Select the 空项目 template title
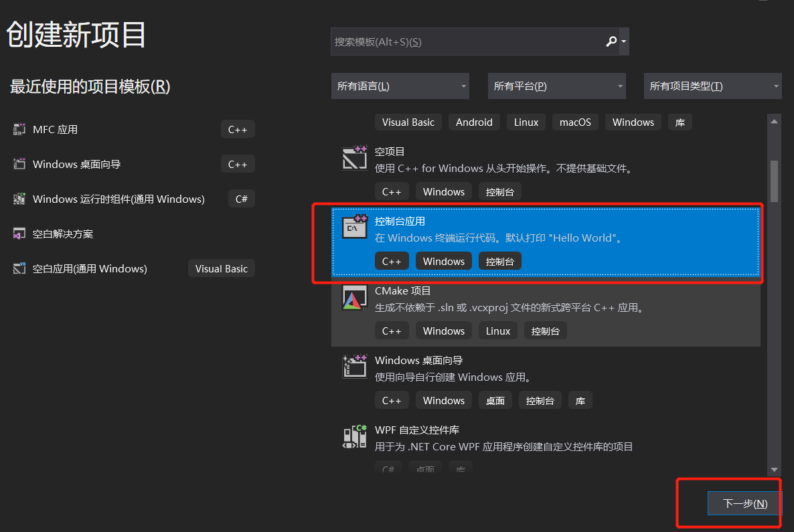 [390, 151]
